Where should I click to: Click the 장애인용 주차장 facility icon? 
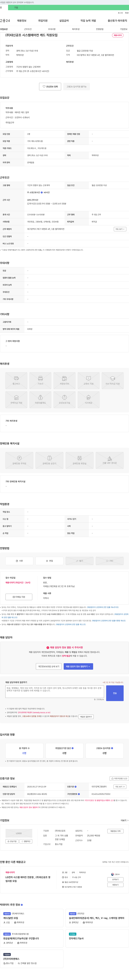(19, 460)
